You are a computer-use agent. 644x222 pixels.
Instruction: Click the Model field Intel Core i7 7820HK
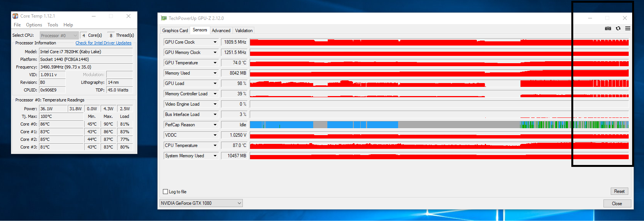click(86, 52)
